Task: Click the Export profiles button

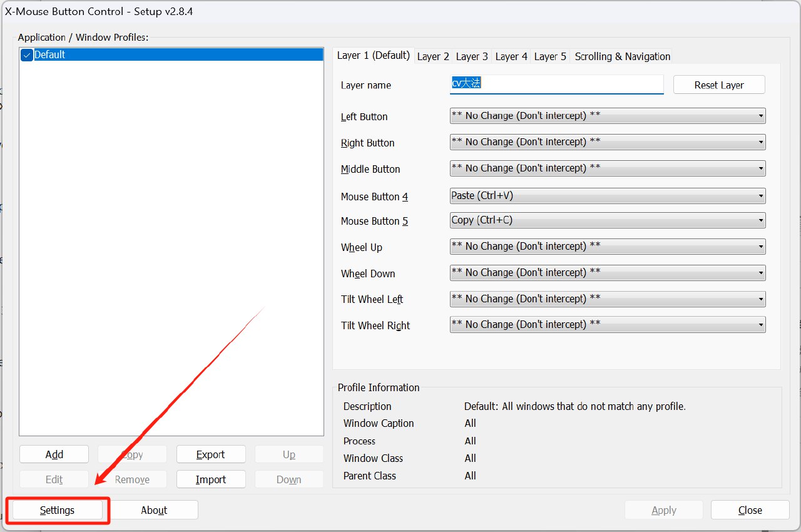Action: pyautogui.click(x=211, y=454)
